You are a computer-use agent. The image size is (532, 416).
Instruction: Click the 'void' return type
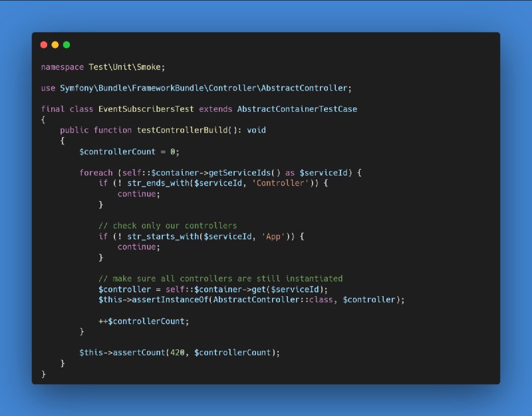(257, 130)
